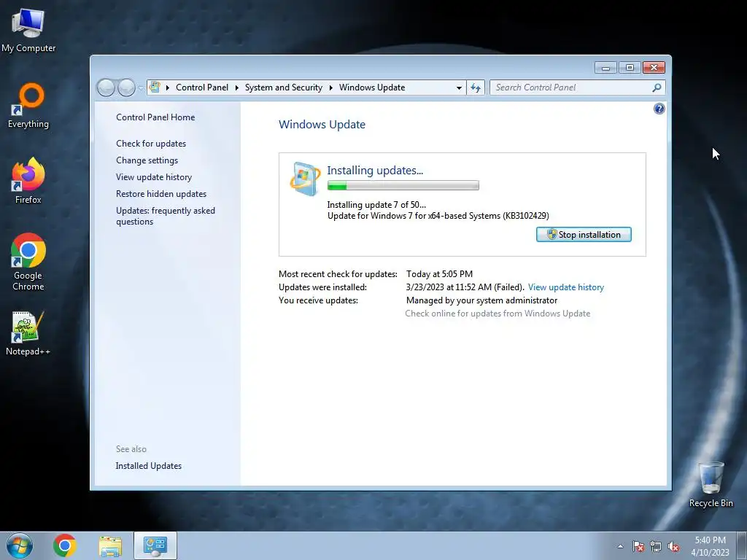Maximize the Windows Update window
Screen dimensions: 747x560
click(630, 68)
